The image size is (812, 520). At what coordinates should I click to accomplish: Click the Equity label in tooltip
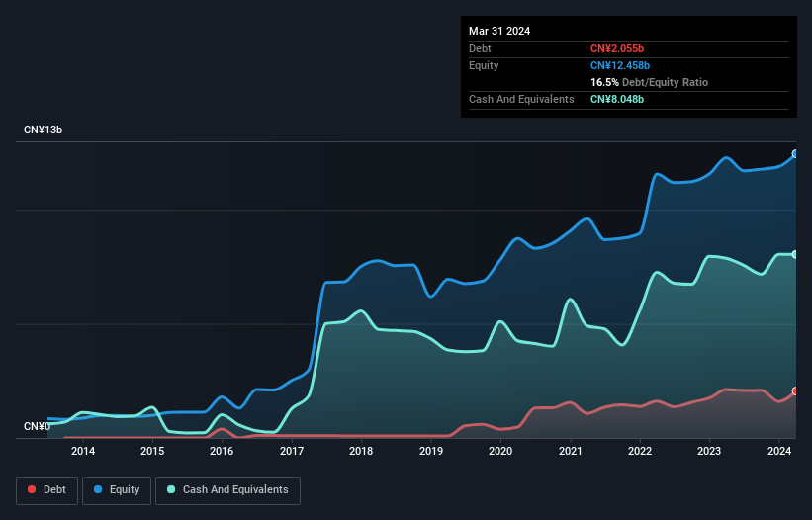coord(484,65)
